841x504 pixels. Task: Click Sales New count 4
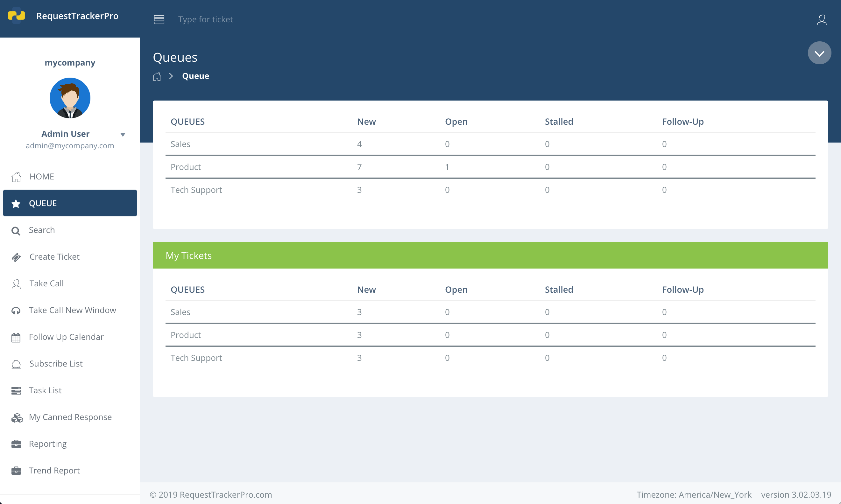(x=359, y=144)
